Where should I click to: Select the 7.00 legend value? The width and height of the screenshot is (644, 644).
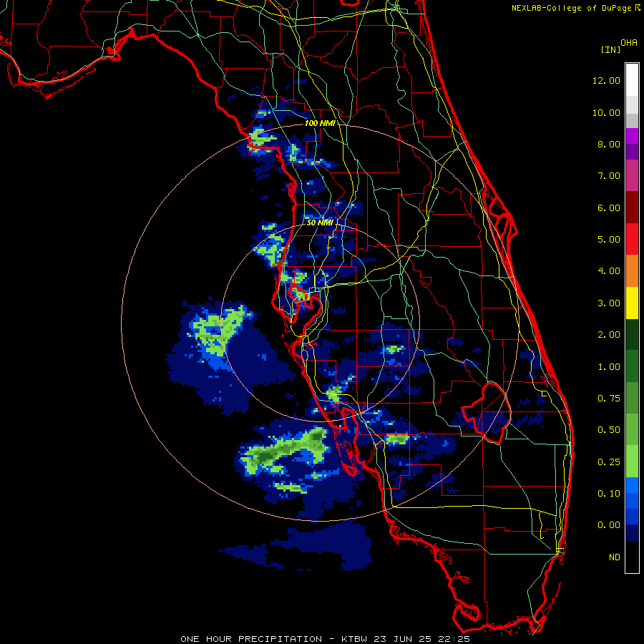(609, 176)
